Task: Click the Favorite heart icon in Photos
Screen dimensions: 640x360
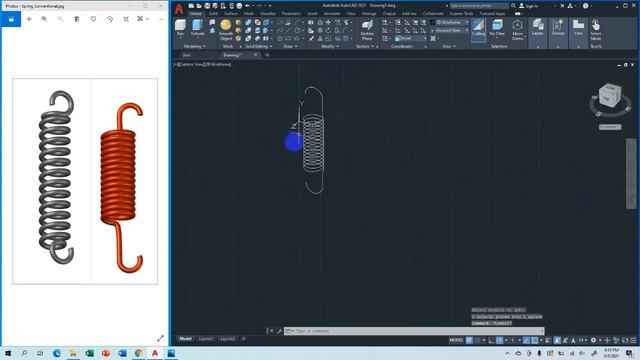Action: point(93,19)
